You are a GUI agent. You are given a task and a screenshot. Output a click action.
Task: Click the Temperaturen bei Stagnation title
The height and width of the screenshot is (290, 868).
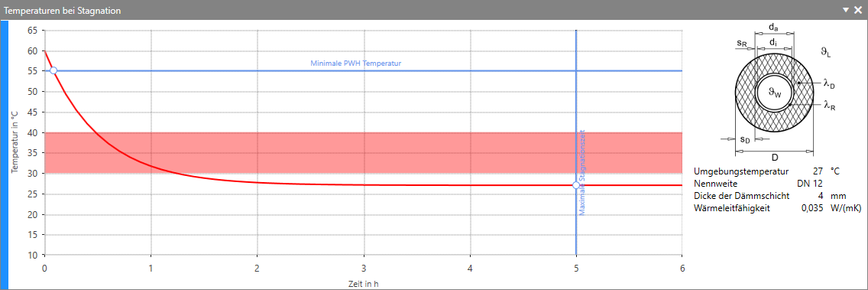point(63,11)
